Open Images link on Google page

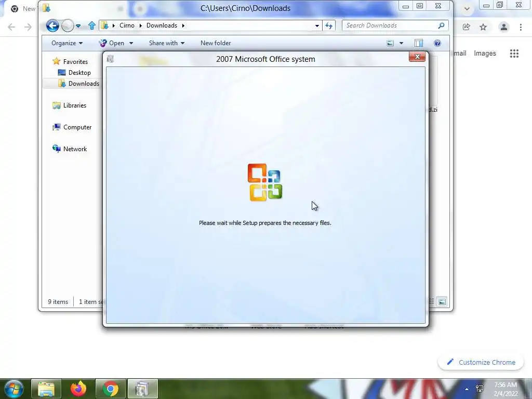click(x=485, y=54)
